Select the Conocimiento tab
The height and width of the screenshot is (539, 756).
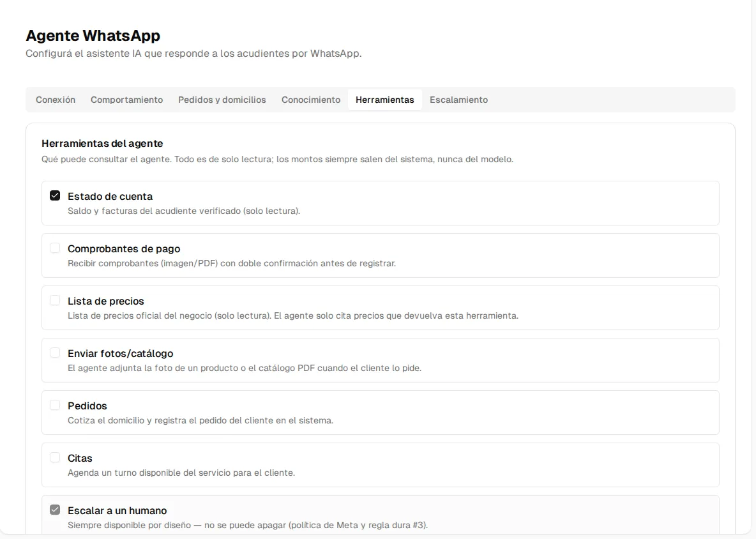tap(311, 100)
